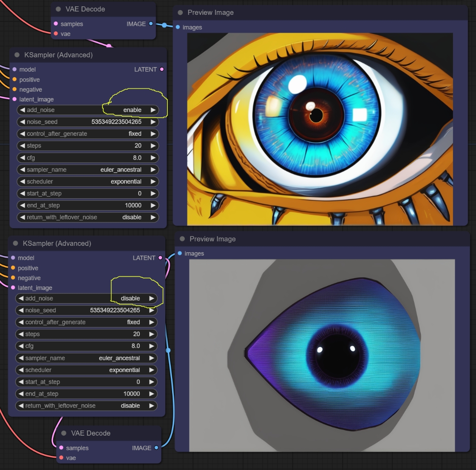The image size is (476, 470).
Task: Open the scheduler dropdown on the add_noise-disabled KSampler
Action: (x=86, y=370)
